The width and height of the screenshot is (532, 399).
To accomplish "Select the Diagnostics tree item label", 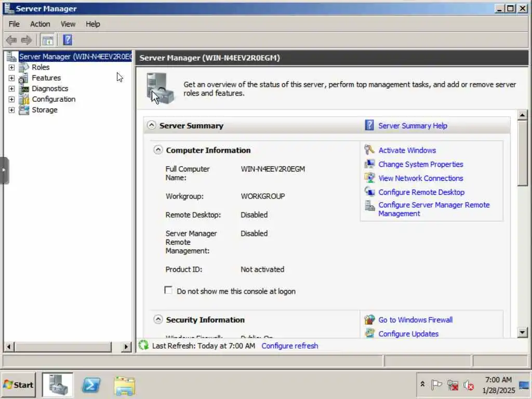I will [x=50, y=88].
